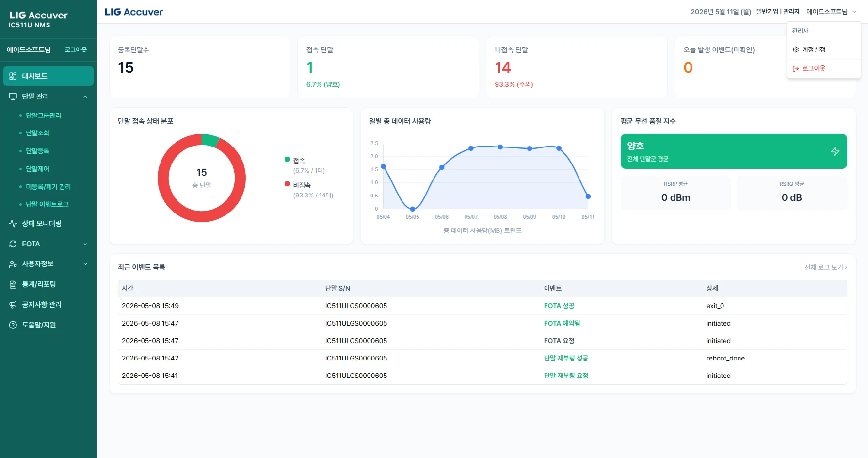Screen dimensions: 868x458
Task: Select 계정설정 in the account menu
Action: pyautogui.click(x=824, y=49)
